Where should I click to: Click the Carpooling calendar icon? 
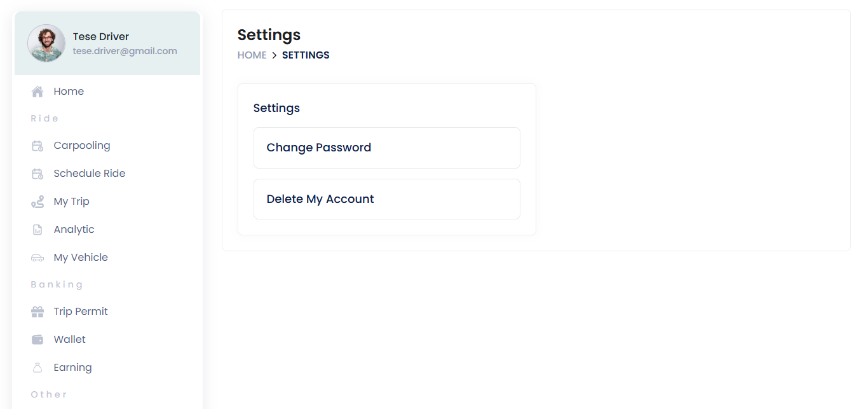pos(37,146)
